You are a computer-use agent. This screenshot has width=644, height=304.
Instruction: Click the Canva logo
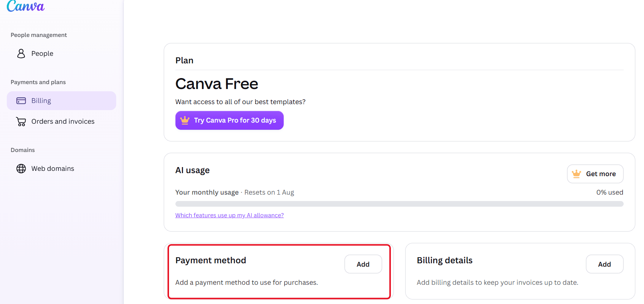26,6
